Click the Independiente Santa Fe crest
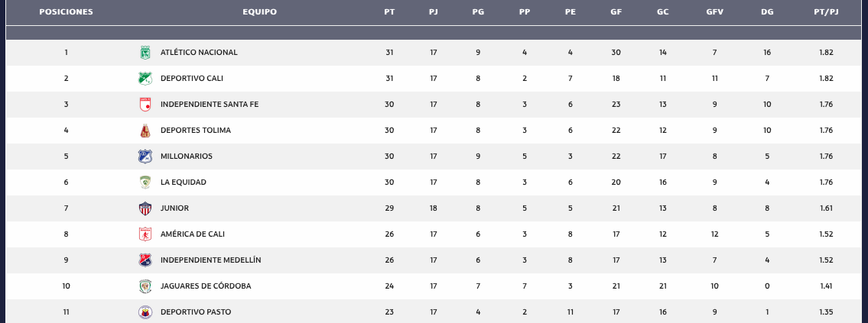The image size is (868, 323). point(144,105)
